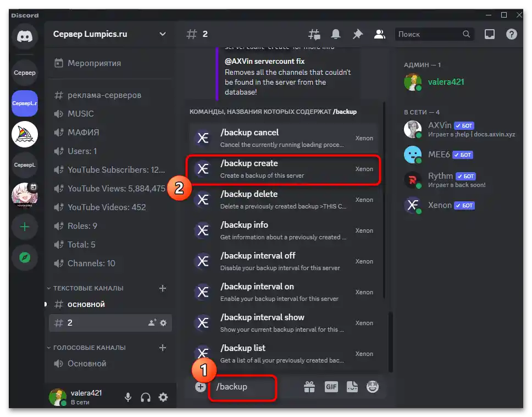
Task: Open the Threads icon in channel header
Action: [x=314, y=34]
